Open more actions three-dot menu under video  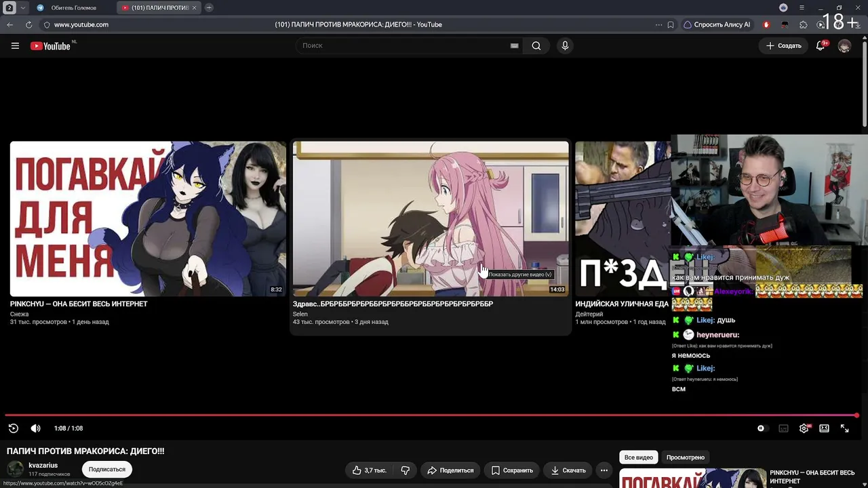(x=604, y=470)
